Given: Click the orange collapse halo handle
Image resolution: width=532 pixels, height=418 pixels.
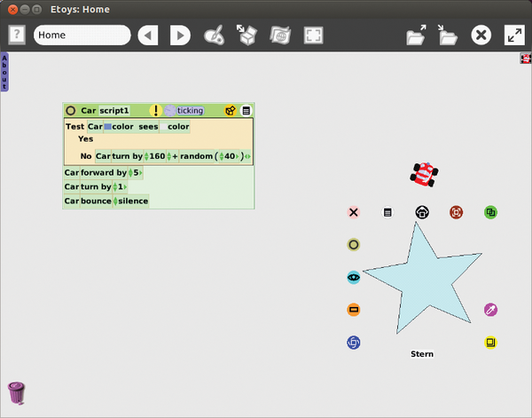Looking at the screenshot, I should point(354,310).
